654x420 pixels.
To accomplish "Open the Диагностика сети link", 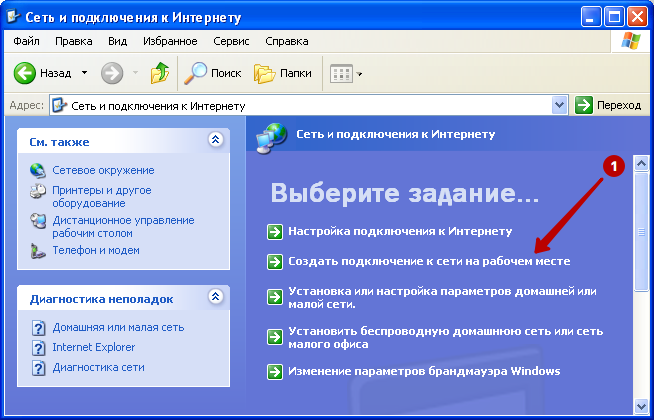I will point(98,367).
